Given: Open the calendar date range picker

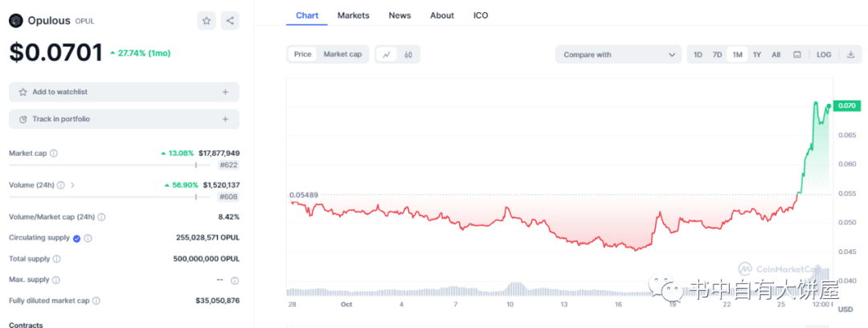Looking at the screenshot, I should [x=797, y=55].
